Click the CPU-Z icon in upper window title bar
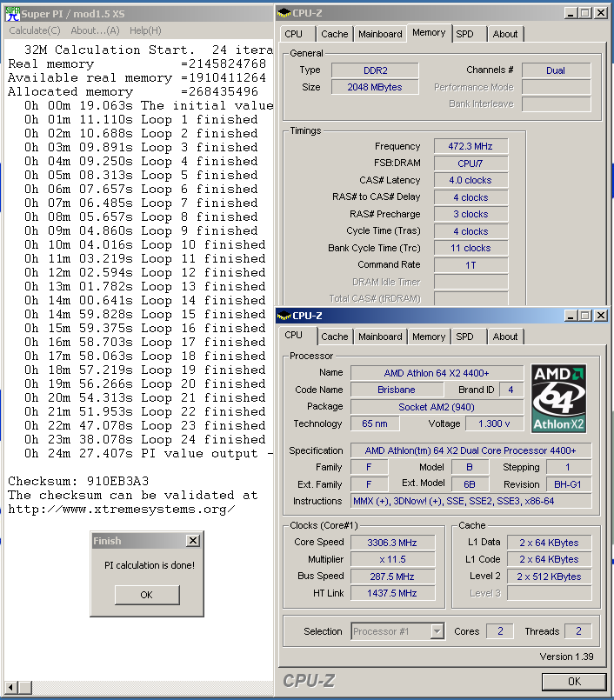The height and width of the screenshot is (700, 614). [x=284, y=13]
